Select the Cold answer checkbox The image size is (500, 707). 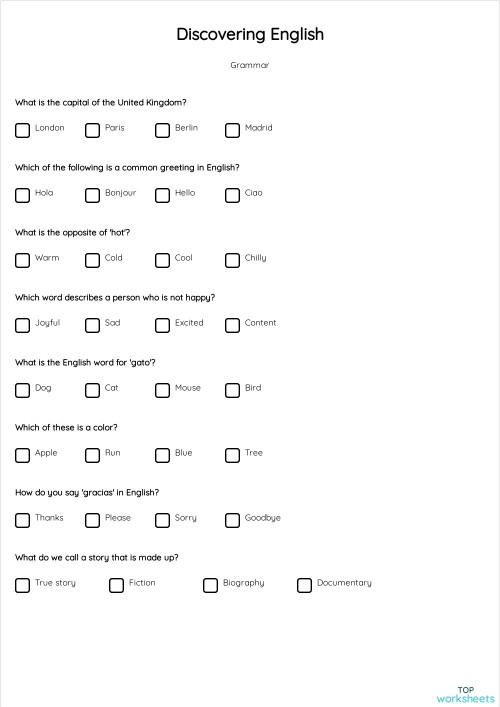coord(92,260)
